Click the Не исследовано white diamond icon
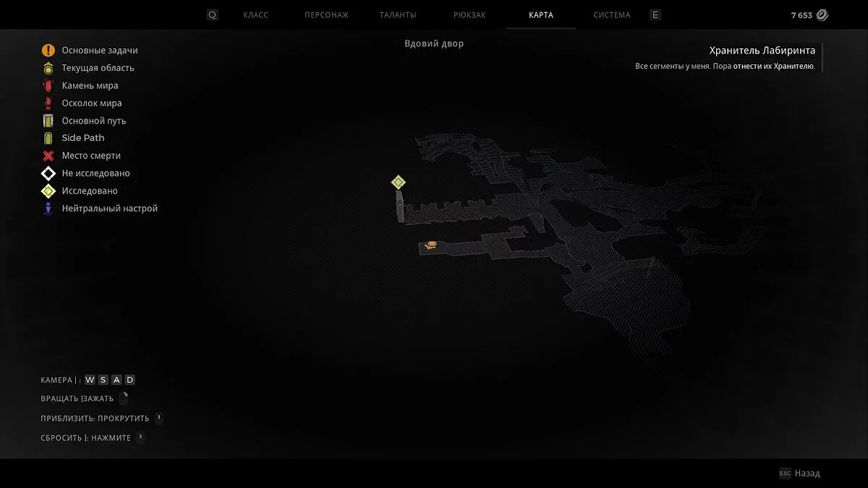Image resolution: width=868 pixels, height=488 pixels. click(48, 174)
